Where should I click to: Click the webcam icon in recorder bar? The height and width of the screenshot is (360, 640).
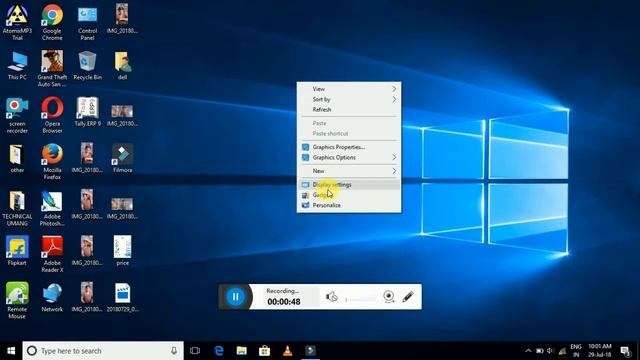(x=389, y=297)
